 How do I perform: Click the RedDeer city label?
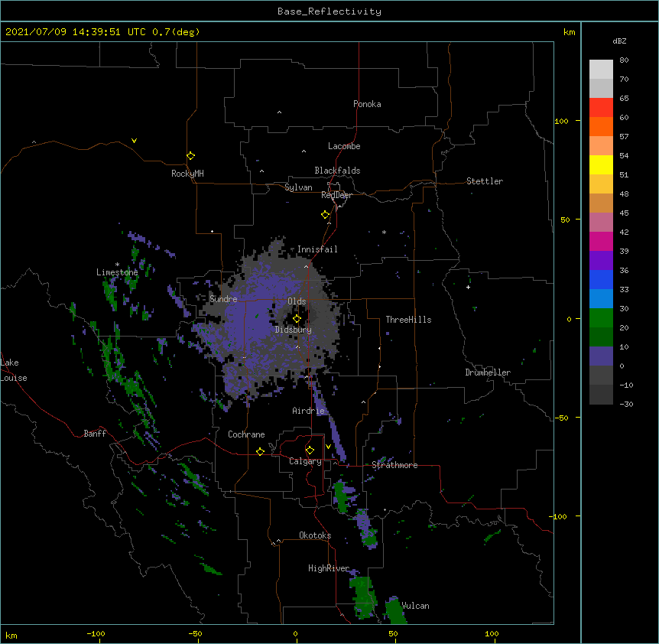[336, 195]
